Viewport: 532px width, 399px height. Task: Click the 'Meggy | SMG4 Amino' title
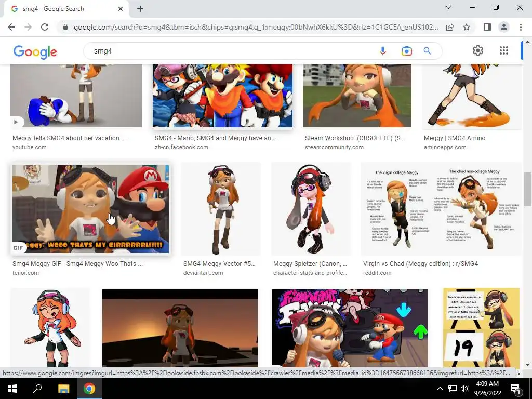pyautogui.click(x=455, y=138)
